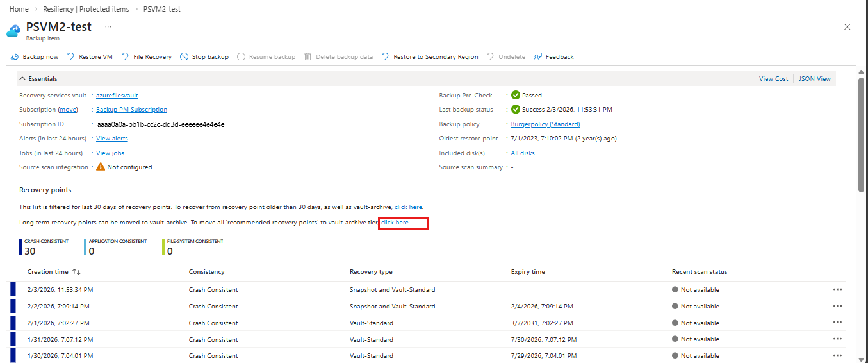The height and width of the screenshot is (363, 868).
Task: Click the Delete backup data trash icon
Action: (x=308, y=57)
